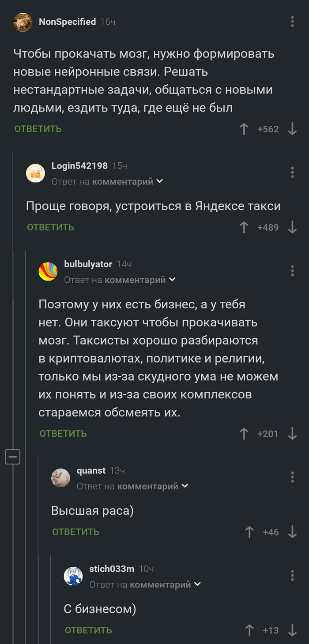Toggle downvote on quanst's comment
309x644 pixels.
point(292,532)
